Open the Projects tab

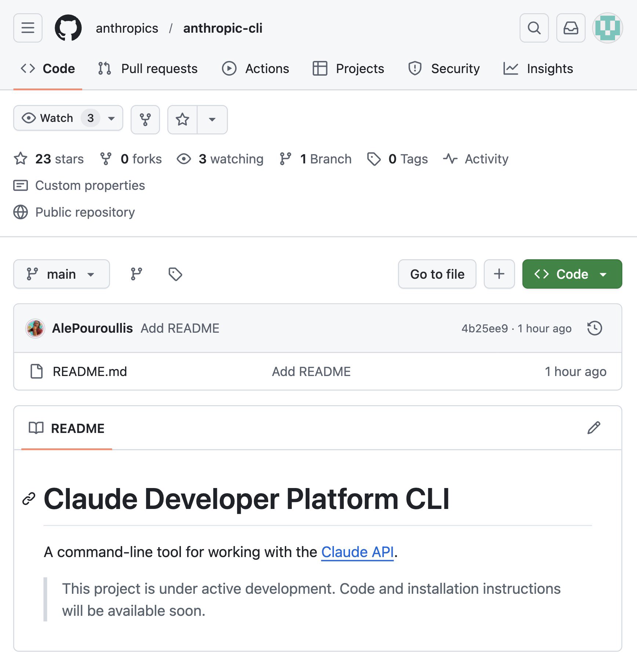(x=348, y=69)
